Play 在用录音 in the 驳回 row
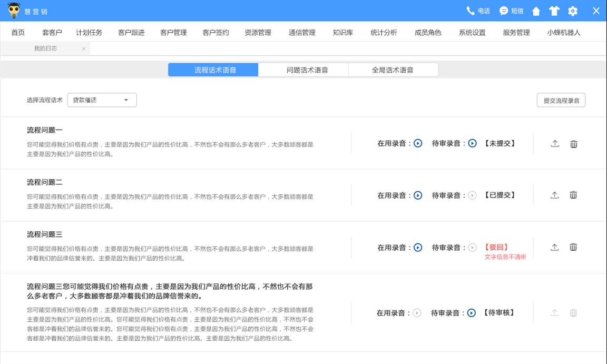This screenshot has height=364, width=607. click(x=418, y=248)
